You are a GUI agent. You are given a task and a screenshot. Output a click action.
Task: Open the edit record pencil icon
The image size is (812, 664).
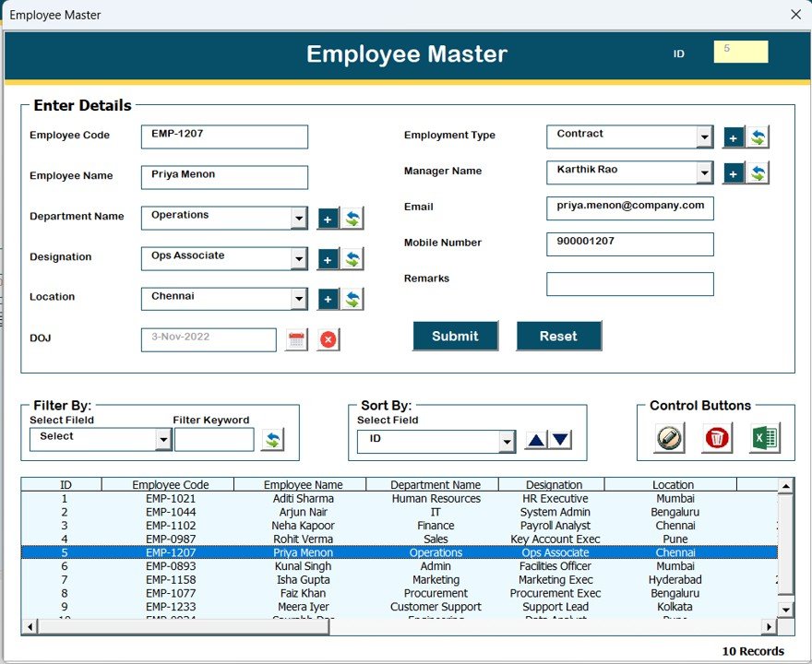tap(669, 435)
